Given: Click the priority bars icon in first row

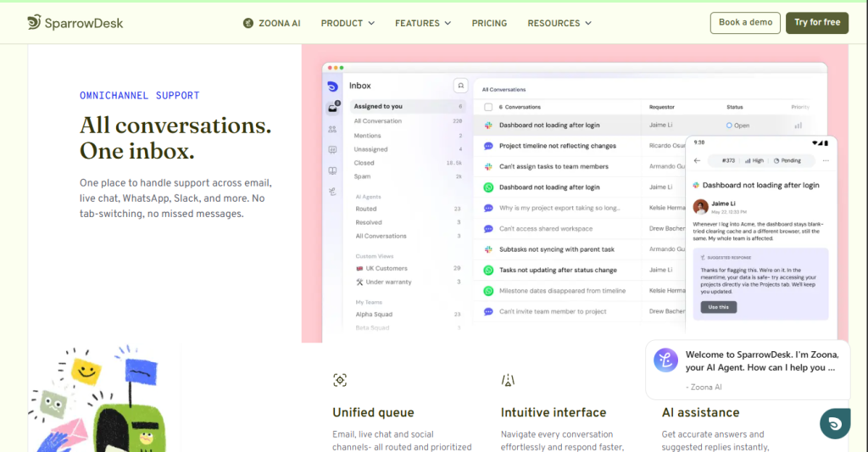Looking at the screenshot, I should (x=798, y=126).
